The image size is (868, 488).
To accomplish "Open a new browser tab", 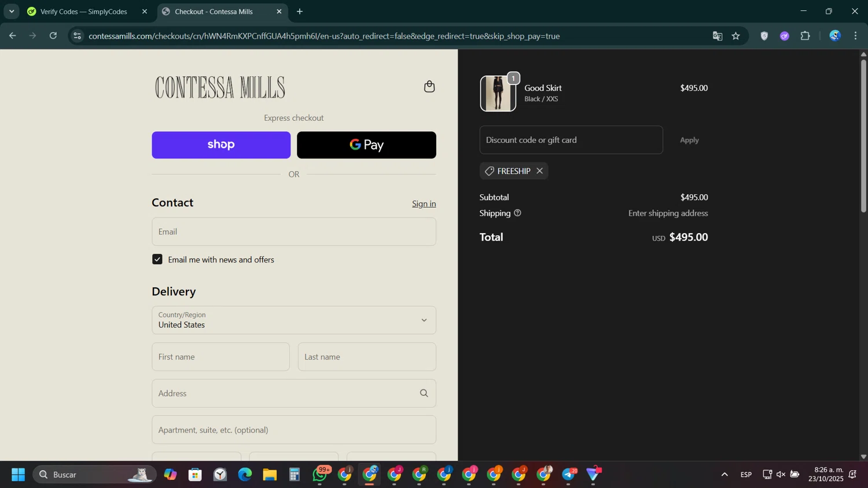I will [x=300, y=12].
